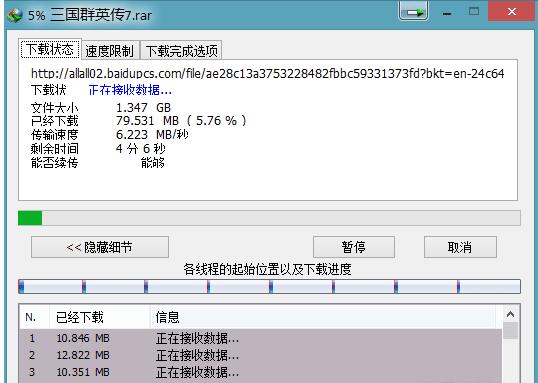Click the green arrow tray button in title bar
The width and height of the screenshot is (538, 383).
click(x=413, y=11)
